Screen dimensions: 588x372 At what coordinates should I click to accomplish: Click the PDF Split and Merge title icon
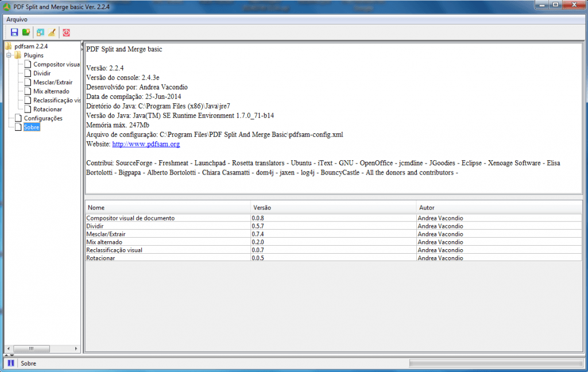(x=6, y=7)
